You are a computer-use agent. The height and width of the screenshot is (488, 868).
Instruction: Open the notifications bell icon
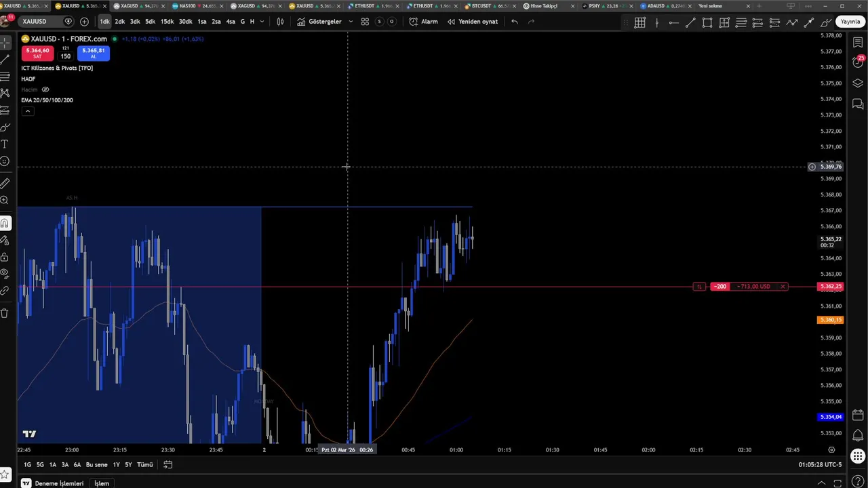pos(858,435)
